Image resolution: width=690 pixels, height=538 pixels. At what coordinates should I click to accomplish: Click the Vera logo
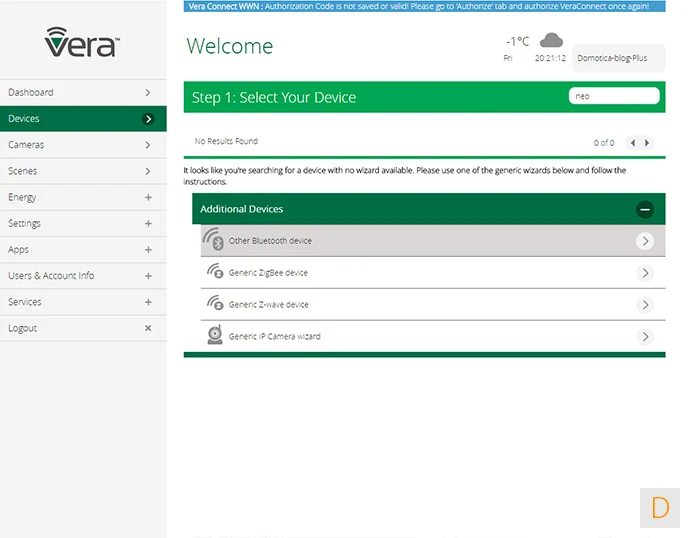pyautogui.click(x=82, y=42)
